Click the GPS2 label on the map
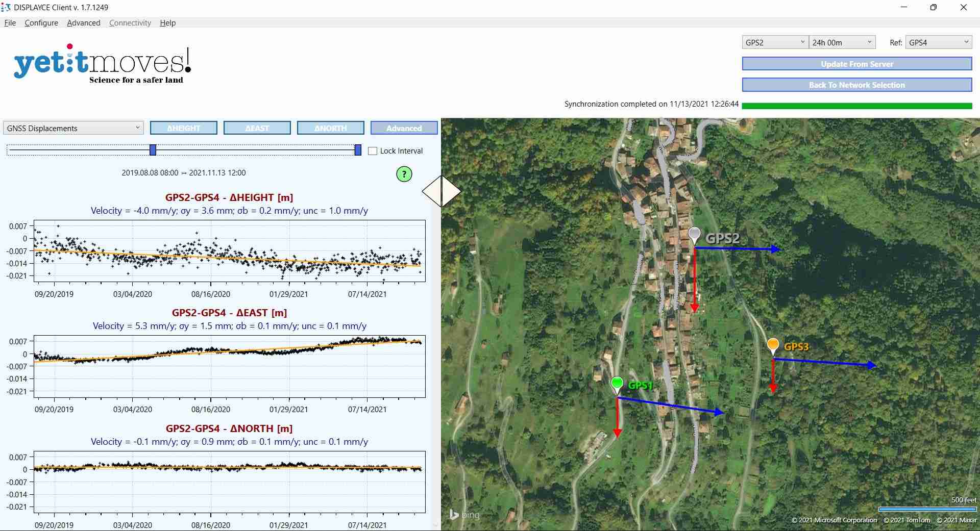This screenshot has width=980, height=531. [722, 238]
